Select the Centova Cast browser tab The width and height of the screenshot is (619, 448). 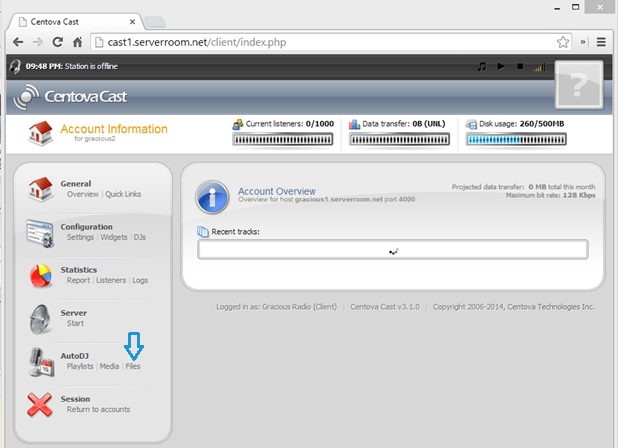point(75,22)
